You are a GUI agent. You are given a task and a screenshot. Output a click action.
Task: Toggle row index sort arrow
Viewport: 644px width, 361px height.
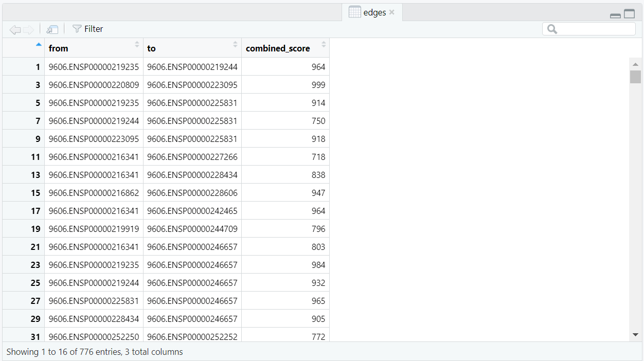click(38, 45)
